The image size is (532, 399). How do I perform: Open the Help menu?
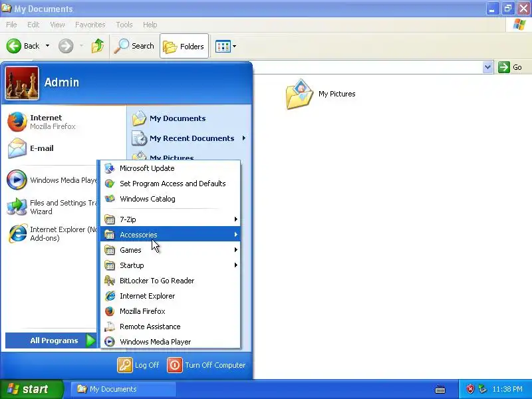(150, 25)
